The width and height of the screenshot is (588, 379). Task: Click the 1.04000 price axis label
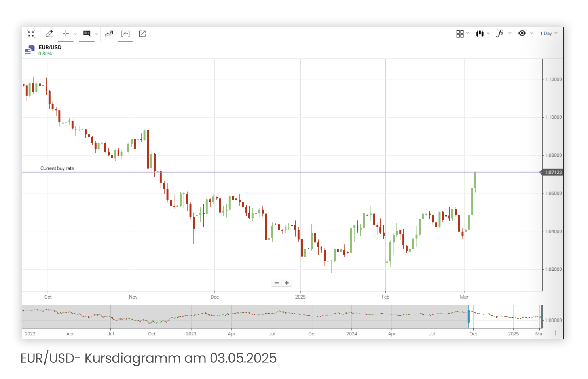pyautogui.click(x=553, y=232)
